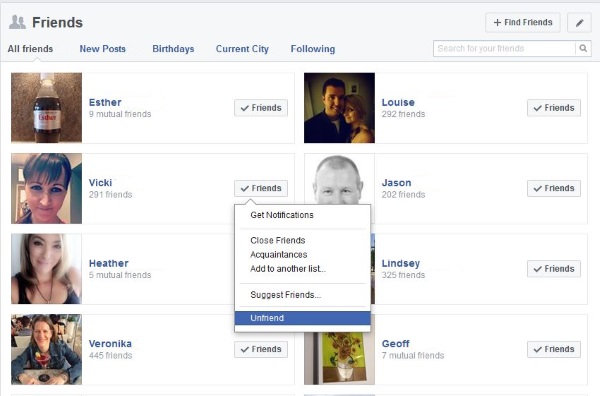Select Unfriend in the menu
This screenshot has height=396, width=600.
[x=303, y=318]
